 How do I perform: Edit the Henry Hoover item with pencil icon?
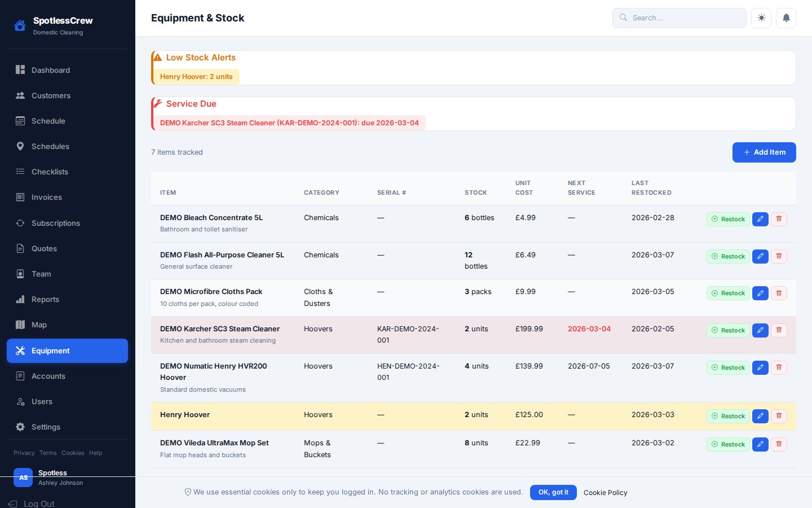coord(760,416)
